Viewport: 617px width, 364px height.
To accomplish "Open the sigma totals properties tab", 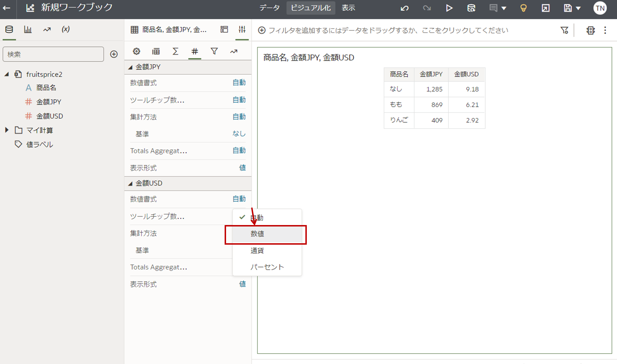I will point(175,51).
